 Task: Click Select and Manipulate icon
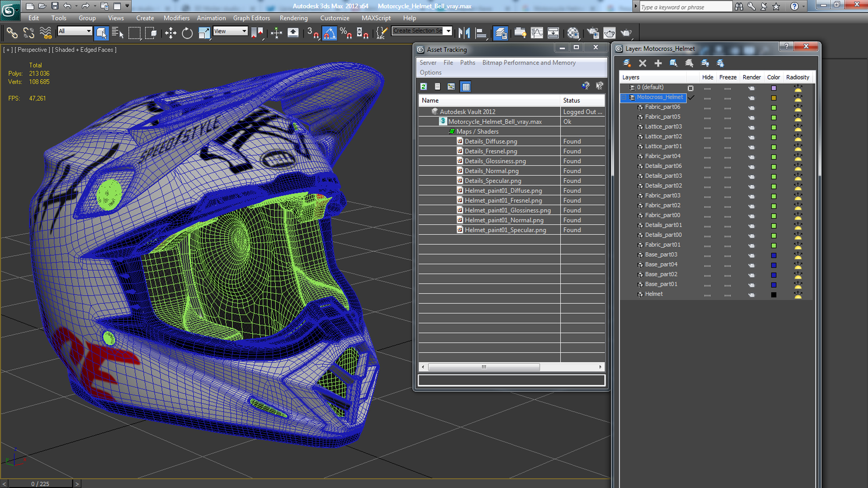coord(276,33)
